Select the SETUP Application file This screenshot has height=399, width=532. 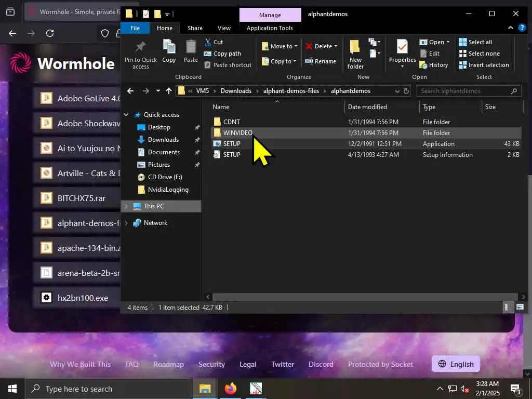point(366,144)
